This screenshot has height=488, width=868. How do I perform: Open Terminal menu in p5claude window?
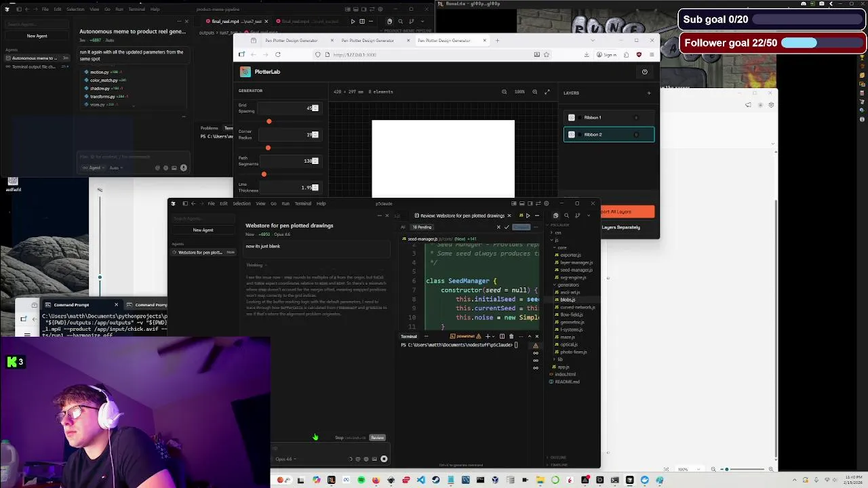pyautogui.click(x=303, y=203)
